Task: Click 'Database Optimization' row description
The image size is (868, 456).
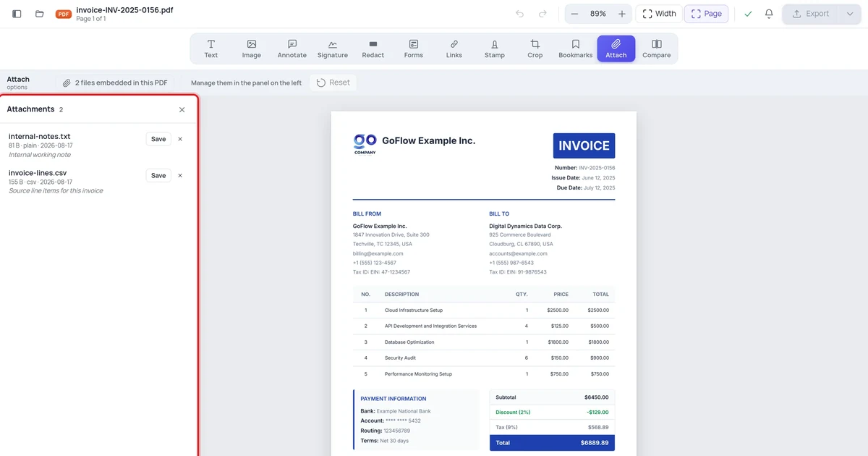Action: pyautogui.click(x=409, y=342)
